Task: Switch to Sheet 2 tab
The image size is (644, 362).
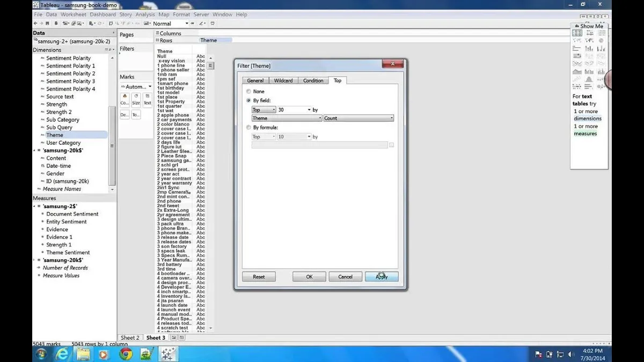Action: 130,338
